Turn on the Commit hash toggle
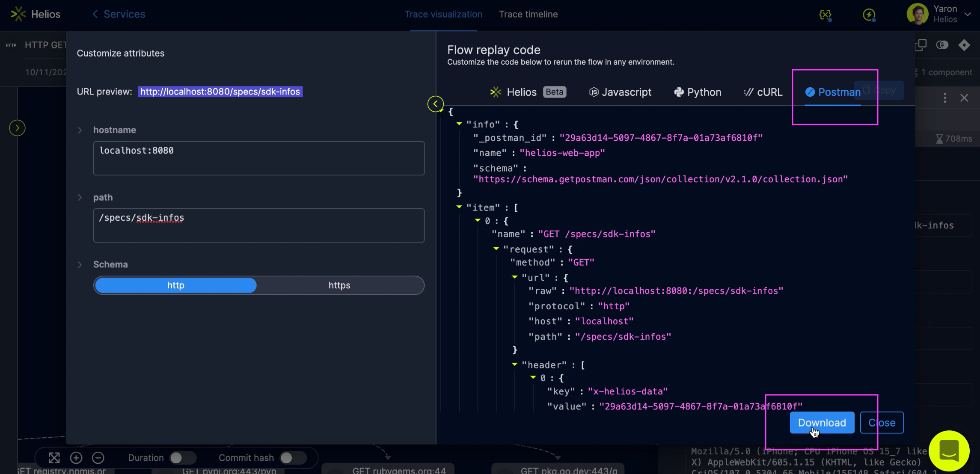Screen dimensions: 980x474 pyautogui.click(x=293, y=458)
